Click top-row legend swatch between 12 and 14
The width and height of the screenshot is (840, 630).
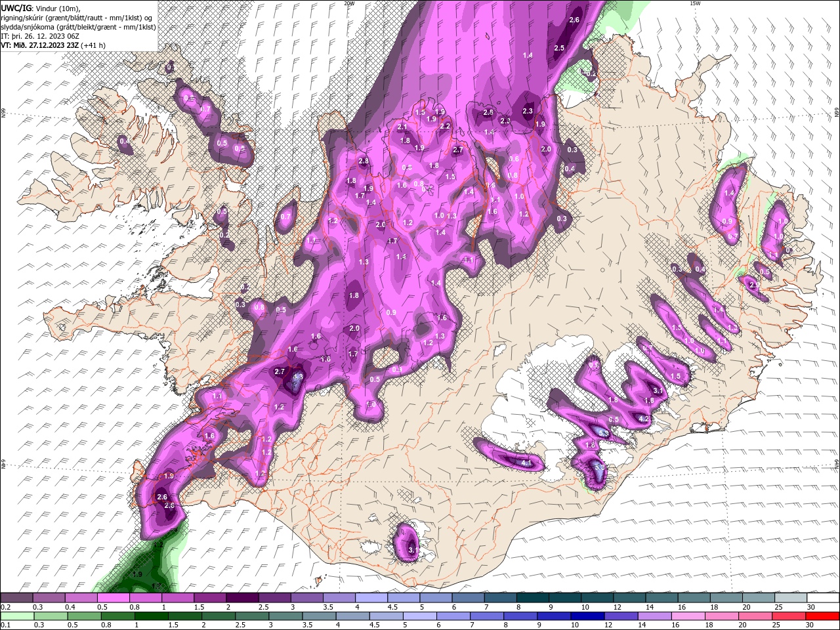pyautogui.click(x=629, y=598)
